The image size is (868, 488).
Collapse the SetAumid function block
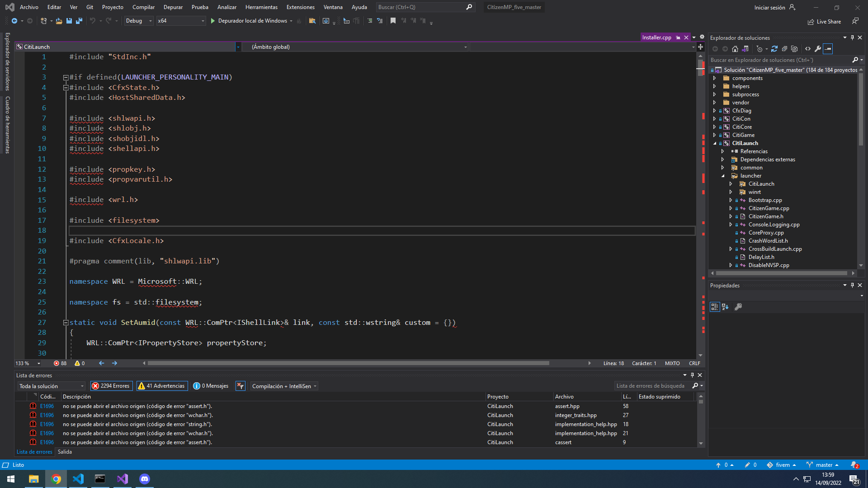(66, 323)
